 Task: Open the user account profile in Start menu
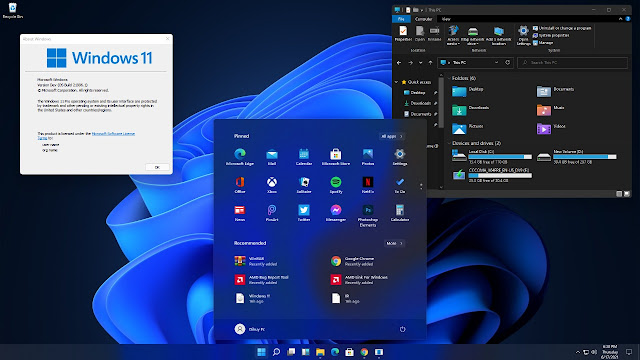coord(250,329)
